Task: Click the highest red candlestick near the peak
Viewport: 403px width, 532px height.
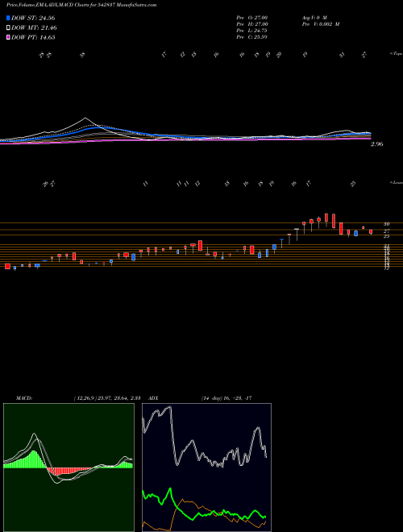Action: pos(326,218)
